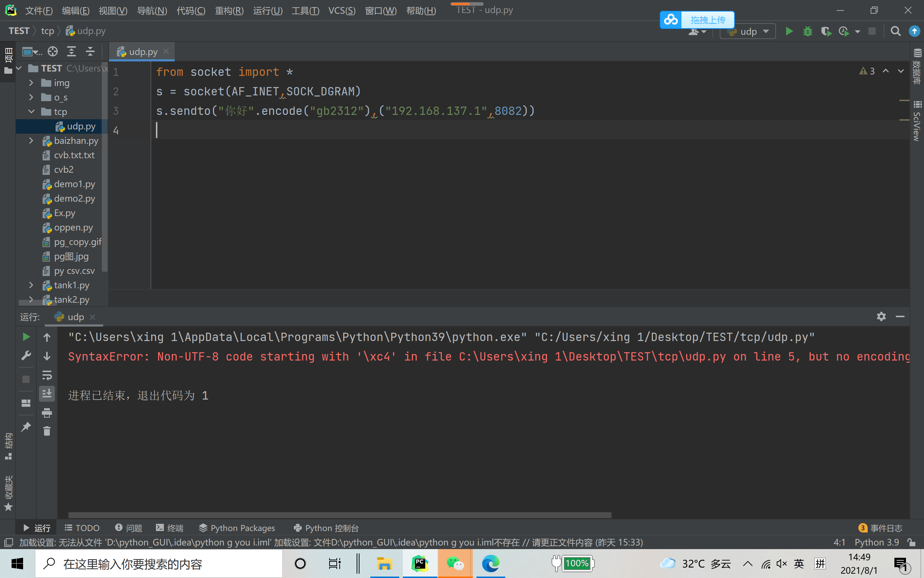This screenshot has height=578, width=924.
Task: Jump to previous highlighted warning arrow
Action: point(886,71)
